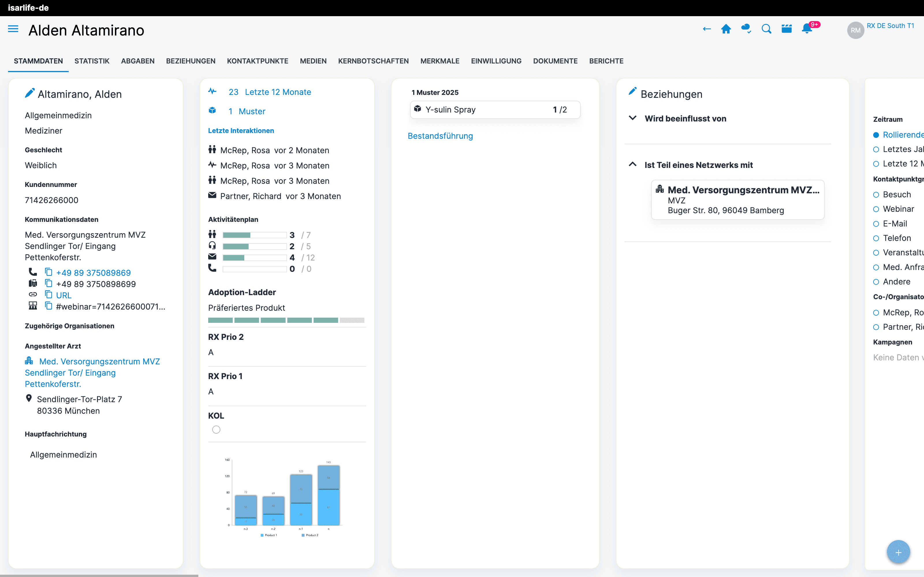The image size is (924, 577).
Task: Open the KONTAKTPUNKTE tab
Action: pyautogui.click(x=257, y=61)
